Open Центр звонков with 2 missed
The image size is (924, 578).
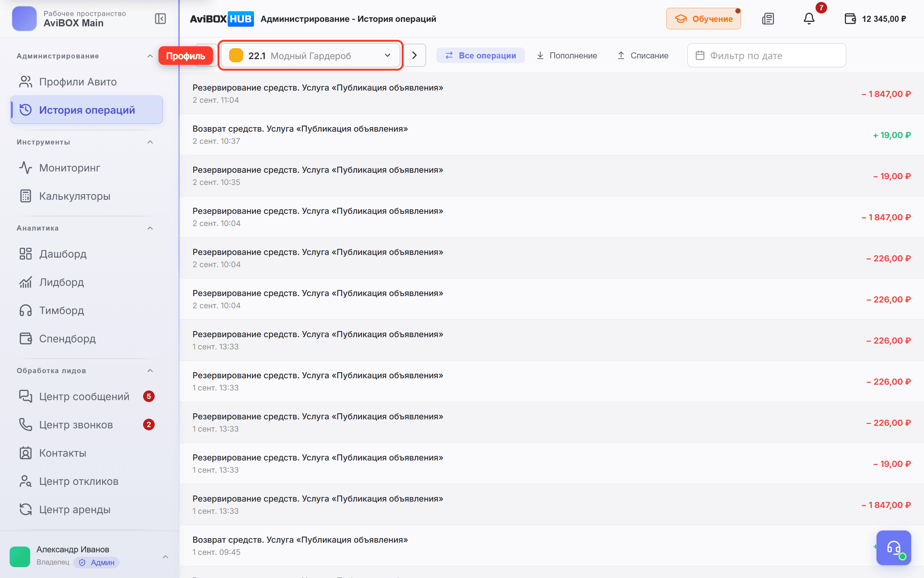point(87,425)
